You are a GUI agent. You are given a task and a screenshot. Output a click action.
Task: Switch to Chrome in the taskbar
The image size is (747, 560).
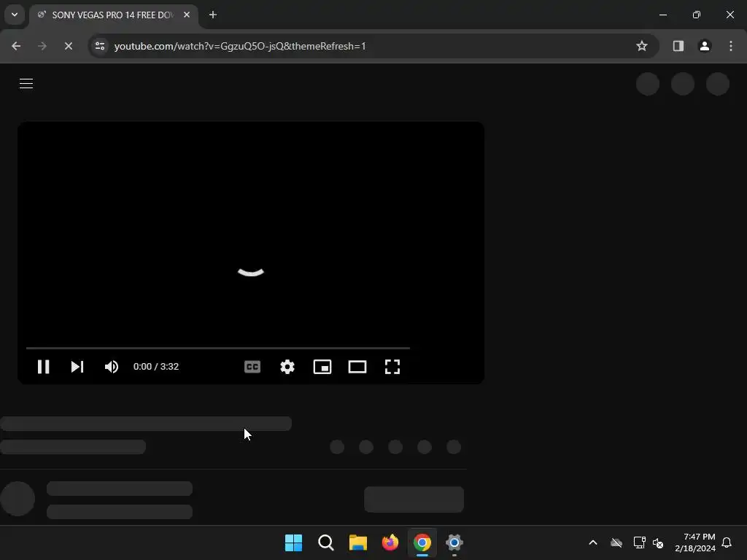[x=422, y=542]
